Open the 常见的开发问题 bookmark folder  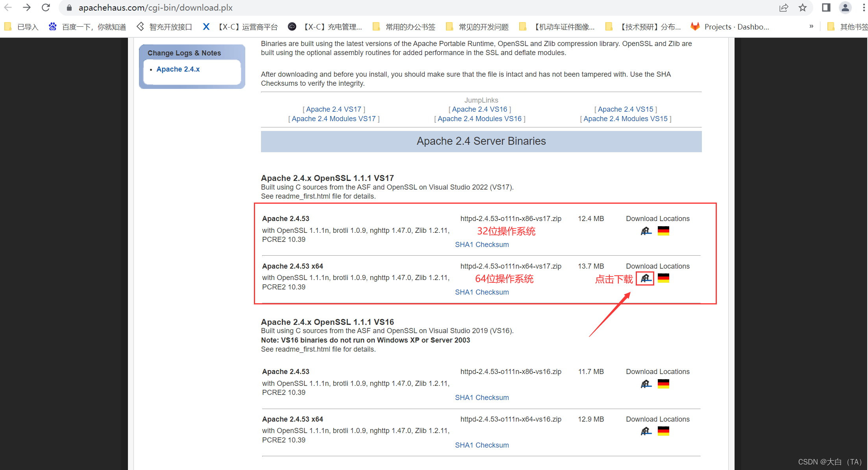tap(477, 27)
